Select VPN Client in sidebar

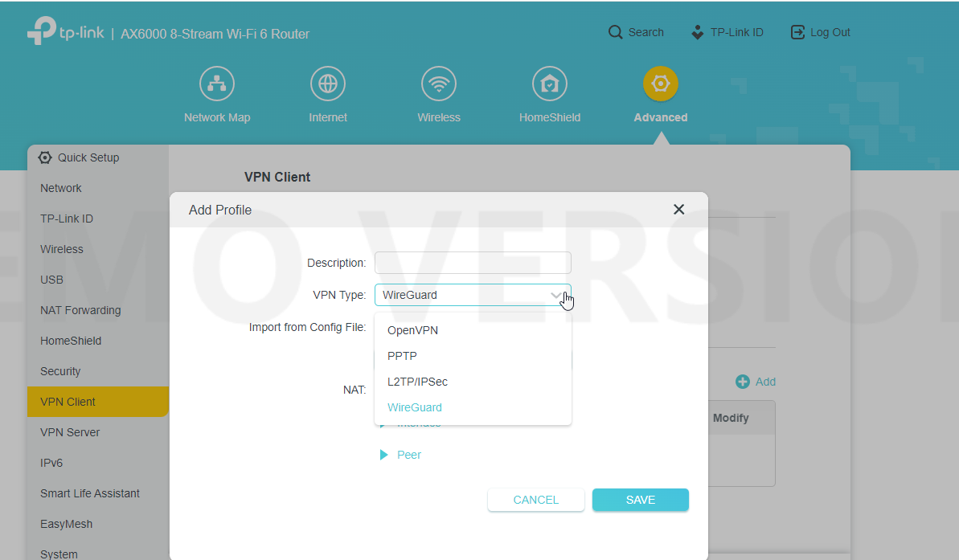tap(98, 402)
